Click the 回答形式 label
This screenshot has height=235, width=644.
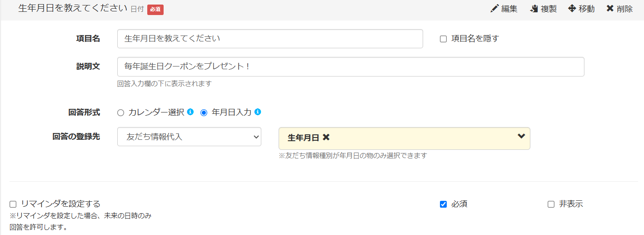[x=84, y=112]
